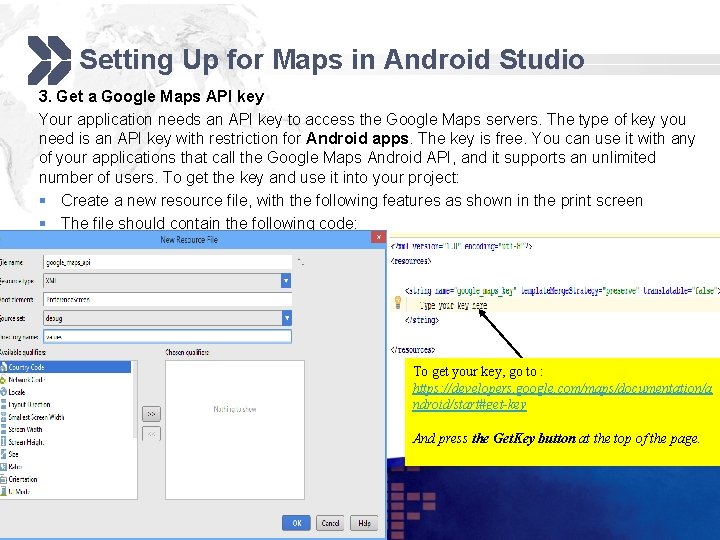Click the Screen Height qualifier icon
Image resolution: width=720 pixels, height=540 pixels.
pos(3,442)
